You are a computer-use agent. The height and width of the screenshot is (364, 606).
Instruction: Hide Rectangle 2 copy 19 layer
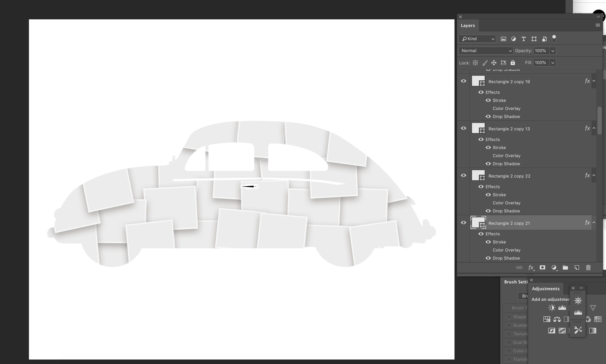(x=463, y=81)
